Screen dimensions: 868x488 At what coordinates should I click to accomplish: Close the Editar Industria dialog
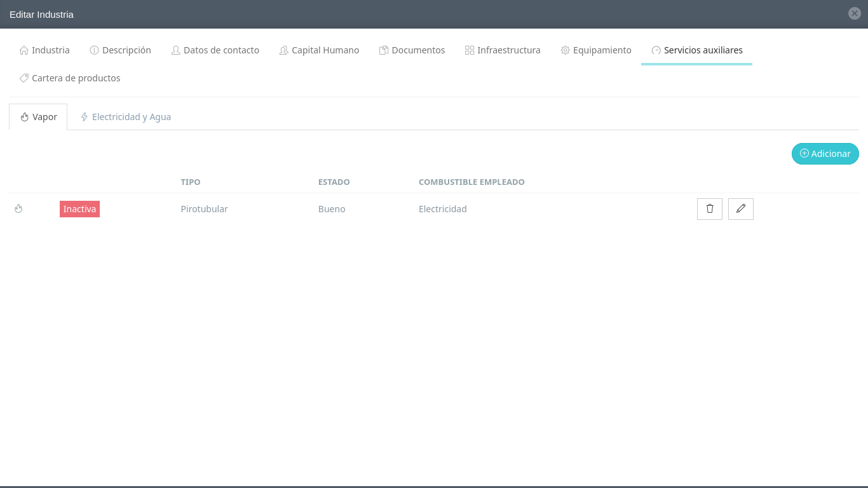[x=854, y=13]
